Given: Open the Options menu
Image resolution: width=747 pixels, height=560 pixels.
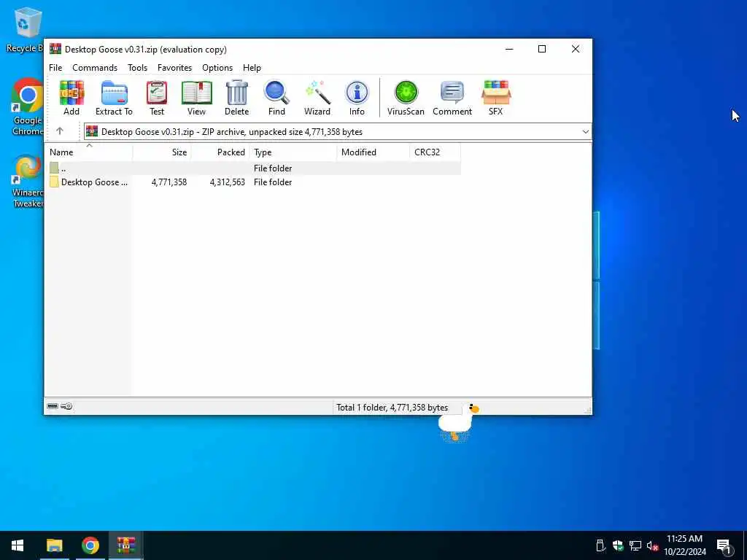Looking at the screenshot, I should [x=217, y=68].
